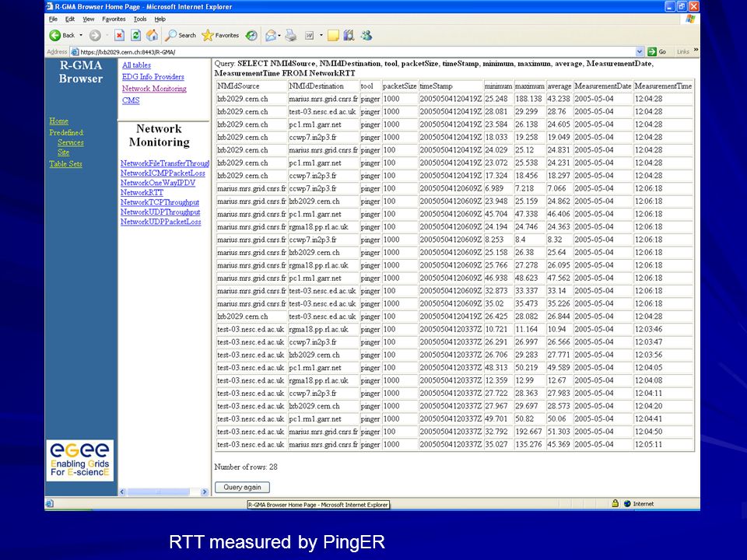The image size is (747, 560).
Task: Open the NetworkUDPPacketLoss table link
Action: pos(160,222)
